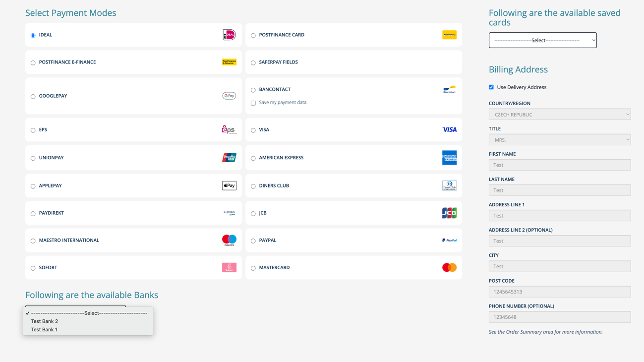Select the Diners Club radio button
This screenshot has width=644, height=362.
(253, 186)
